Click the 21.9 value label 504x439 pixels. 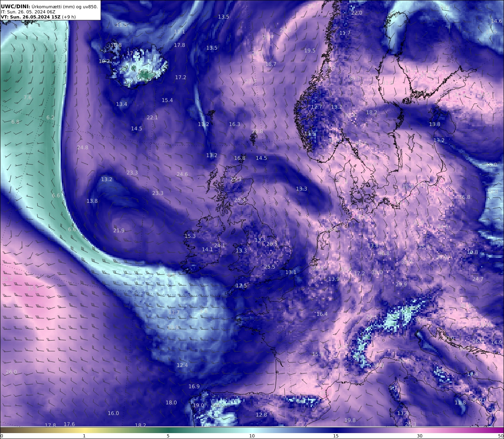(x=119, y=231)
